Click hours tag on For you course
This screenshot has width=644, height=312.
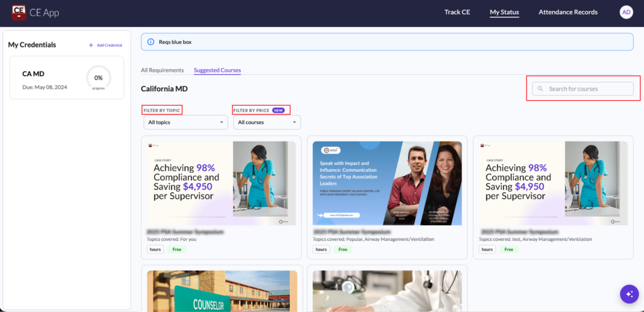[155, 249]
